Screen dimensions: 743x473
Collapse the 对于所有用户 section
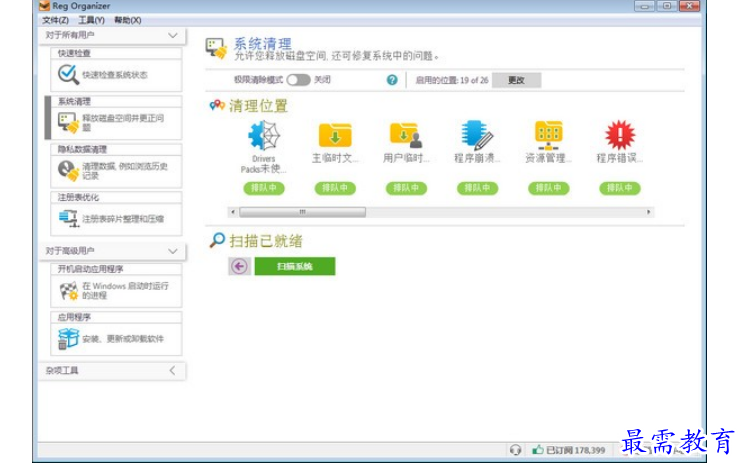pos(173,36)
